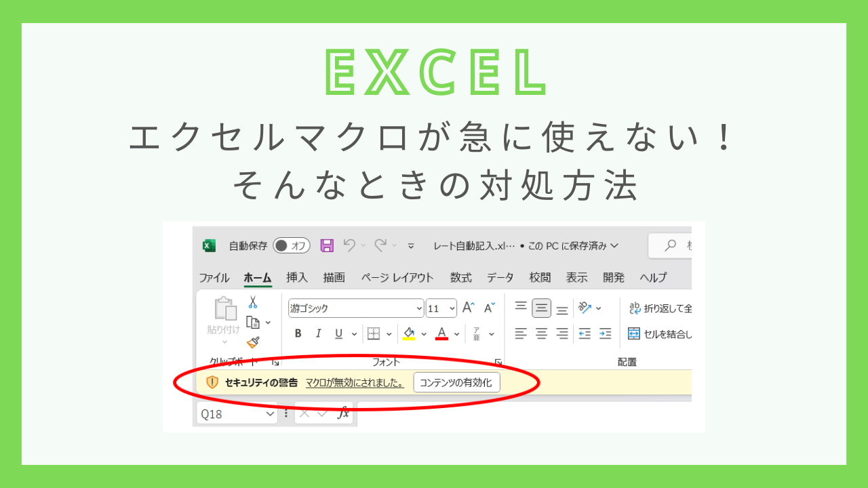Switch to the 開発 tab

(x=614, y=277)
